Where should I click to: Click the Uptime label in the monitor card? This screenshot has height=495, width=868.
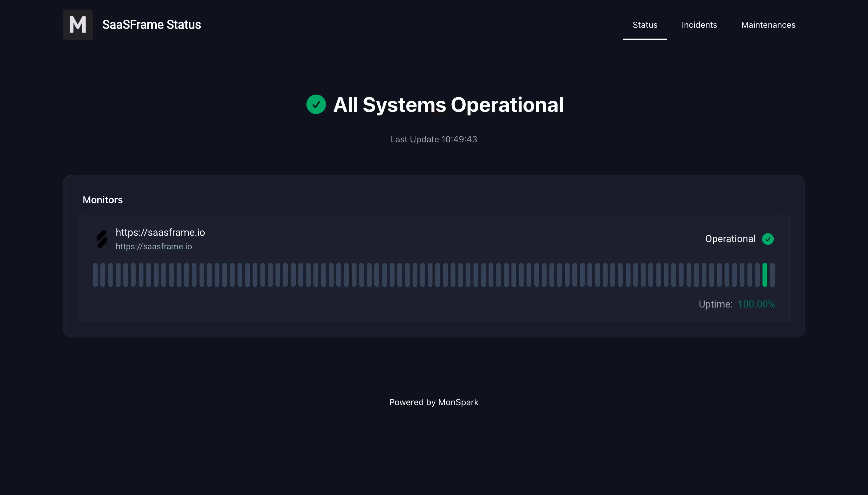coord(715,304)
